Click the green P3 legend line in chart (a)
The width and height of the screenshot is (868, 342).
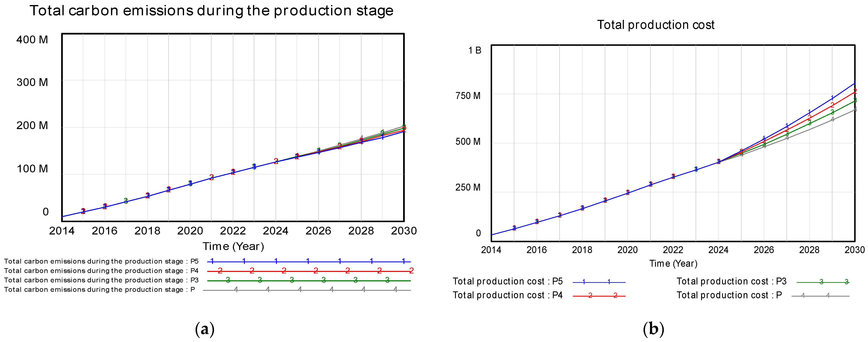309,280
